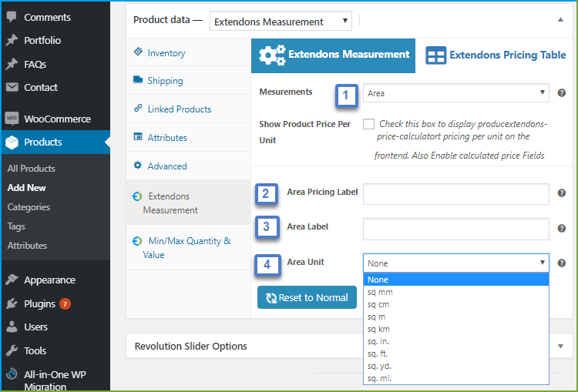Screen dimensions: 578x392
Task: Click the gears icon on Extendons Measurement tab
Action: [272, 55]
